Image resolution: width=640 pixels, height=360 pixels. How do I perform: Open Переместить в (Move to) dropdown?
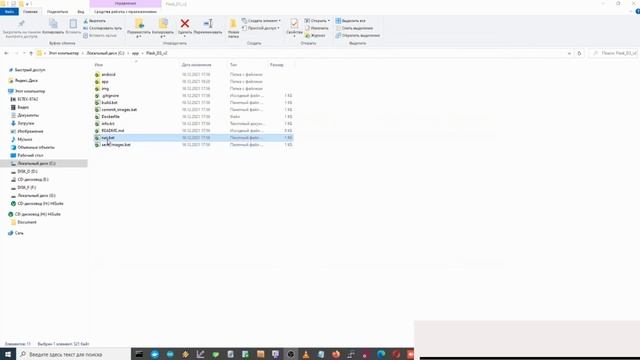click(x=139, y=28)
